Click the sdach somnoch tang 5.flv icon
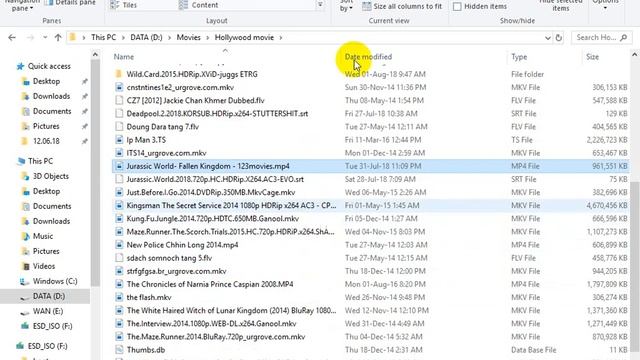 click(119, 258)
